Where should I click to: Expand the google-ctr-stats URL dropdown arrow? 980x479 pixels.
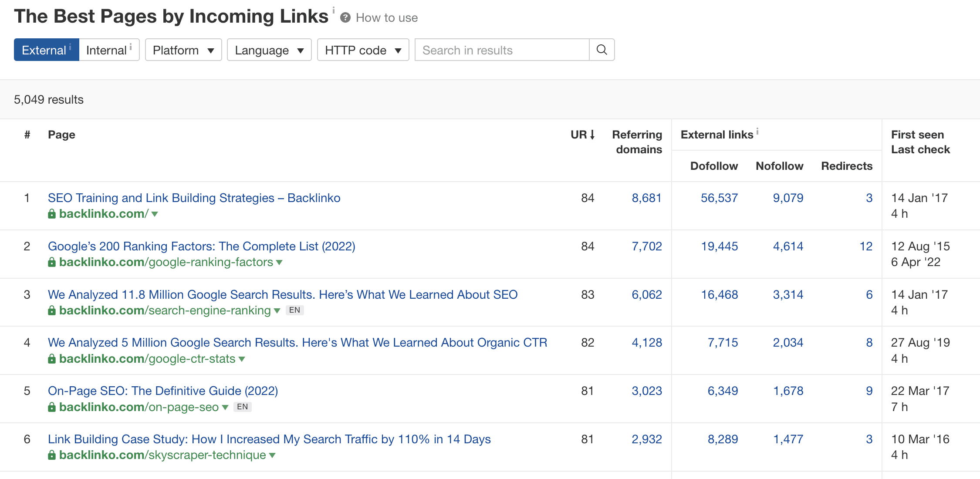click(242, 359)
